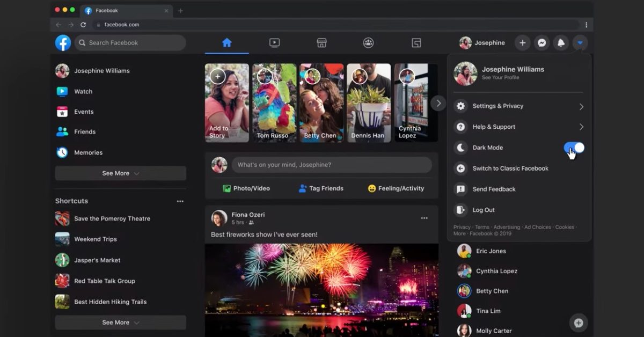The image size is (644, 337).
Task: Click See Your Profile link
Action: pyautogui.click(x=500, y=78)
